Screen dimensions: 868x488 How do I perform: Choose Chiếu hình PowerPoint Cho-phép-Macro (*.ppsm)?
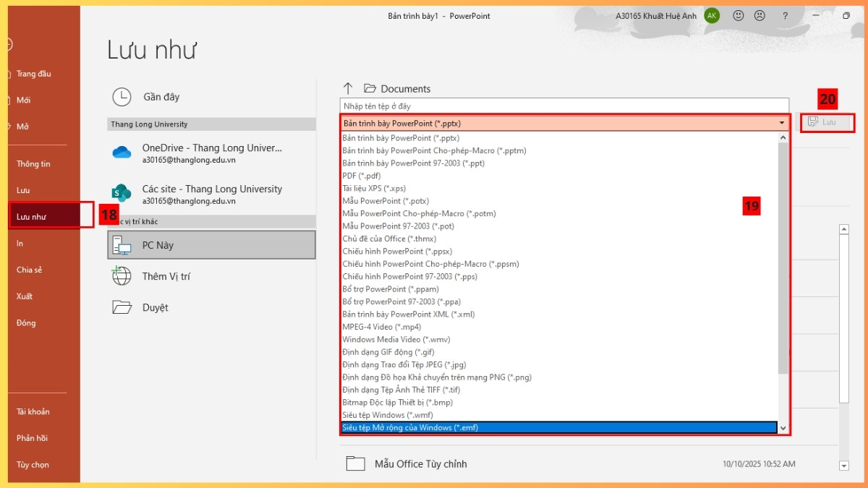tap(558, 264)
